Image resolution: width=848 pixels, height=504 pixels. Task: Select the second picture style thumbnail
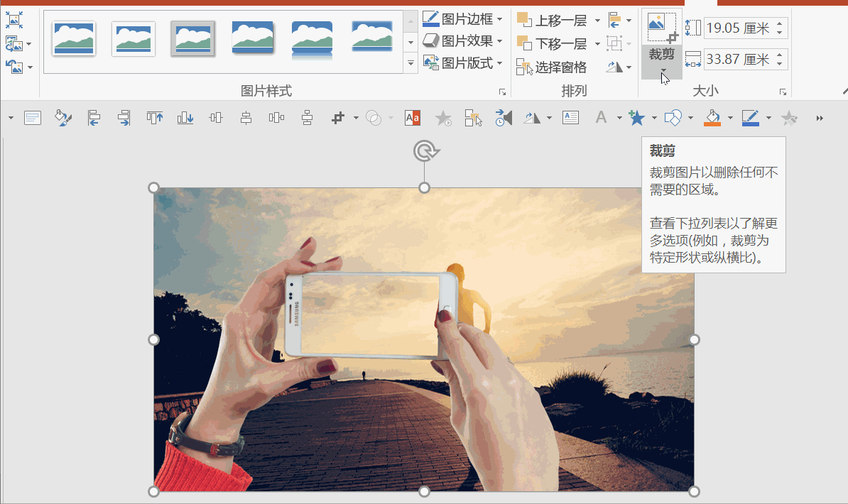pos(134,38)
